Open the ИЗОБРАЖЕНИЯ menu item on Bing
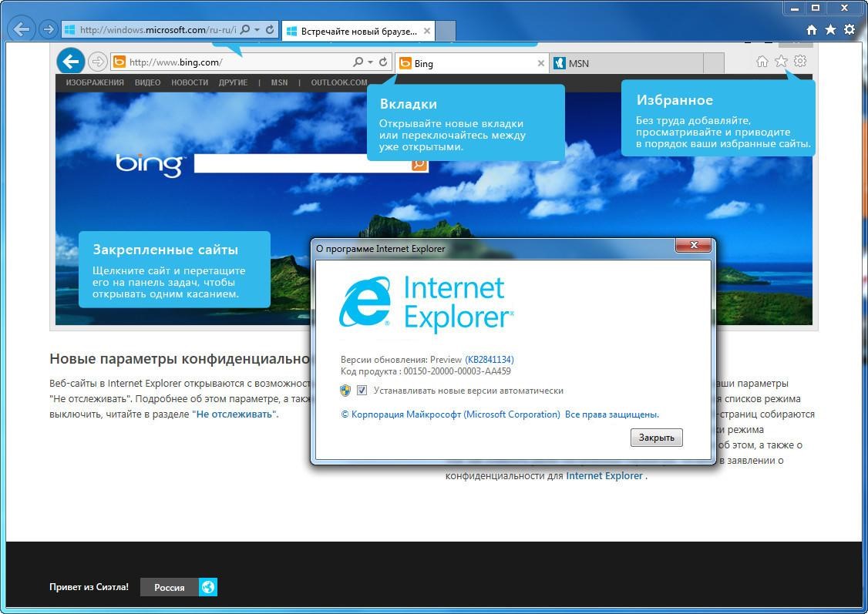 (x=95, y=82)
